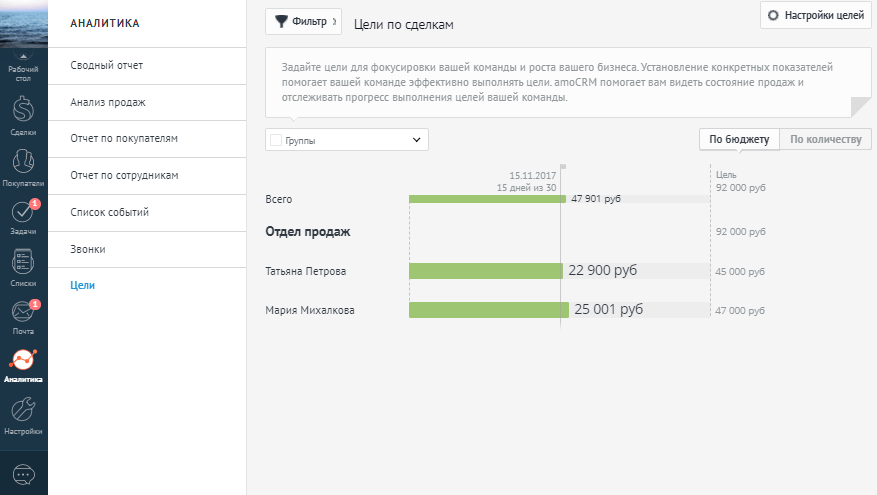This screenshot has height=495, width=877.
Task: Toggle the Группы checkbox
Action: tap(276, 141)
